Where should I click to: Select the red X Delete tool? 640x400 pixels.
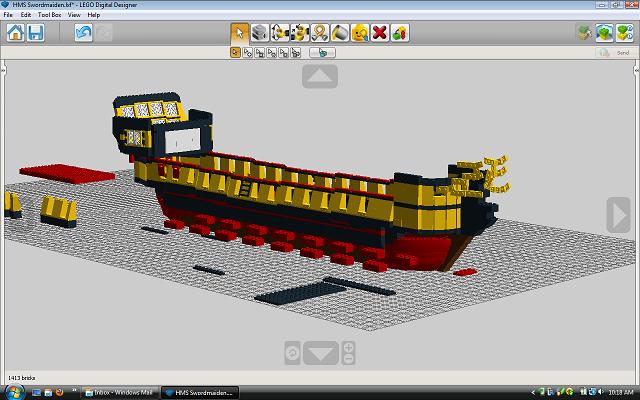[x=380, y=33]
